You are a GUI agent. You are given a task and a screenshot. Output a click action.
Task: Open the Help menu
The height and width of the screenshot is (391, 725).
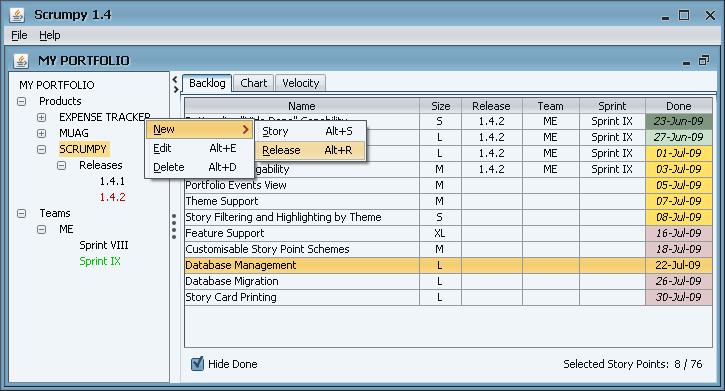pyautogui.click(x=49, y=35)
